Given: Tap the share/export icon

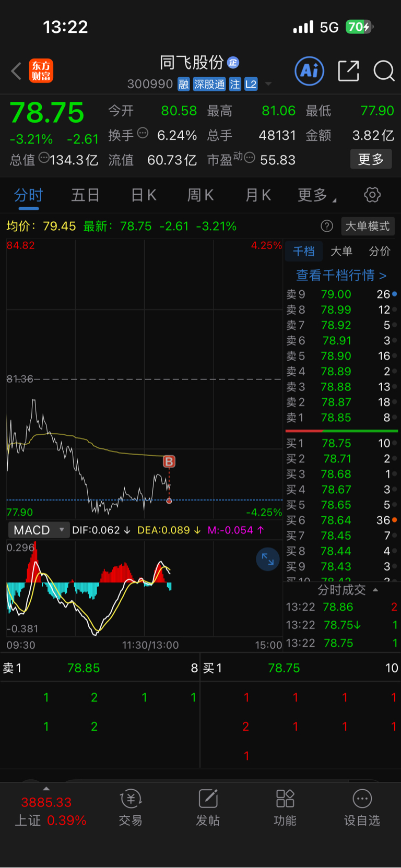Looking at the screenshot, I should click(348, 70).
